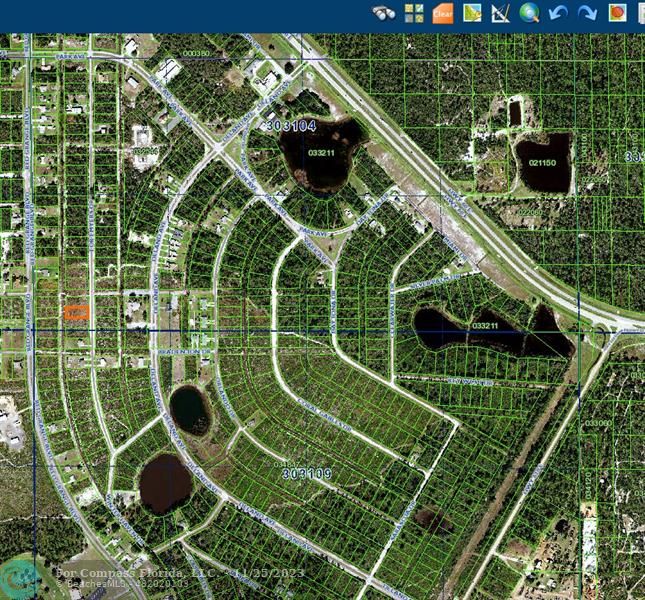Activate the ruler and triangle measure tool
This screenshot has width=645, height=600.
(501, 13)
